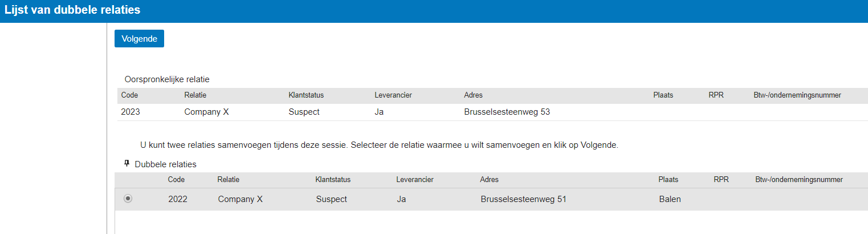Image resolution: width=868 pixels, height=234 pixels.
Task: Click Brusselsesteenweg 51 address cell
Action: click(x=523, y=199)
